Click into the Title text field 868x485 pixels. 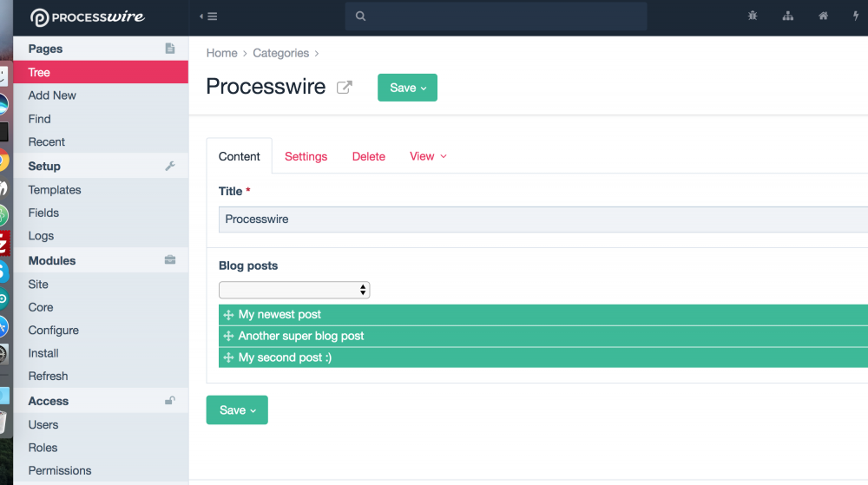(x=538, y=220)
